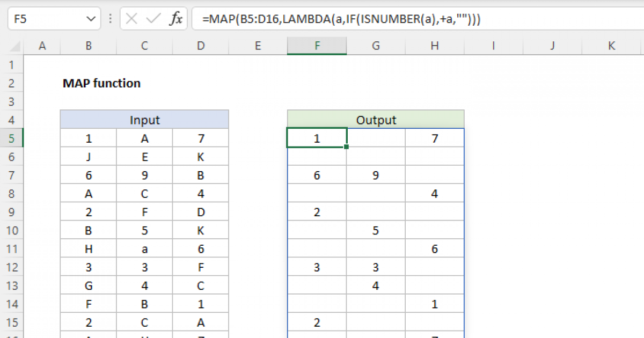Image resolution: width=644 pixels, height=338 pixels.
Task: Click the fill handle on cell F5
Action: [347, 147]
